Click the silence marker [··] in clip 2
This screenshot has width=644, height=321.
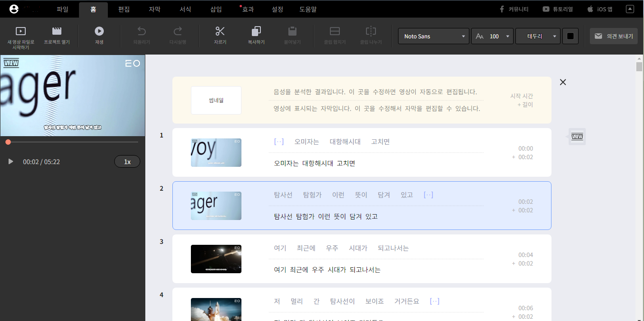(x=429, y=195)
